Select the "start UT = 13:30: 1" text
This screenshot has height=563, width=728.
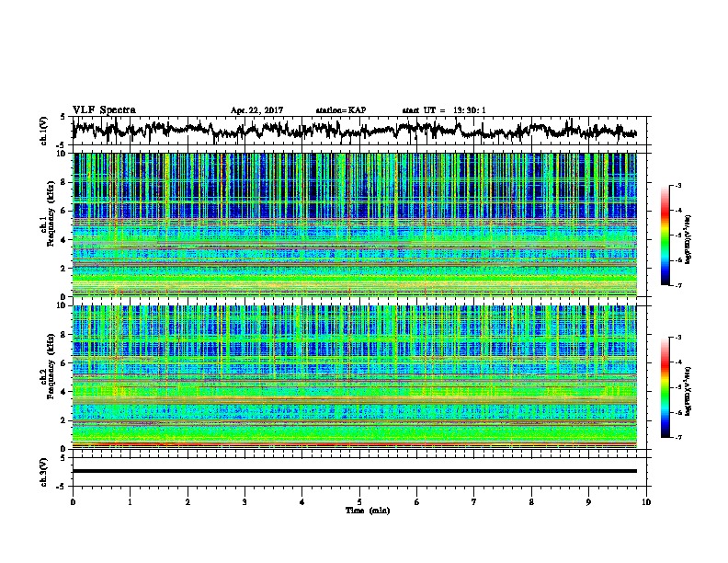pyautogui.click(x=444, y=110)
